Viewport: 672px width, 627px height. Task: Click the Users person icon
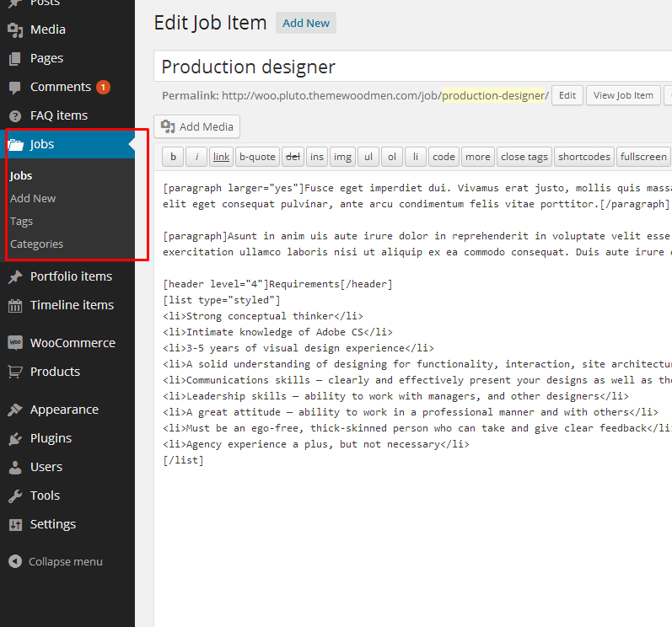pos(15,467)
